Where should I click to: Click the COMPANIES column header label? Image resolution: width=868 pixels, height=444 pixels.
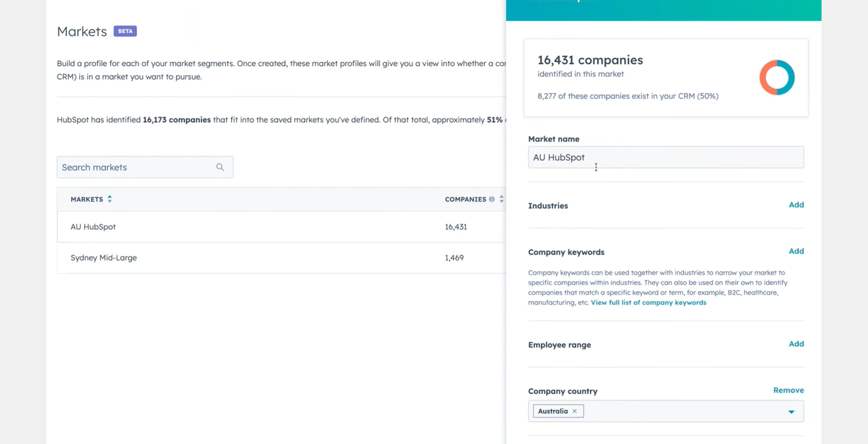[465, 199]
